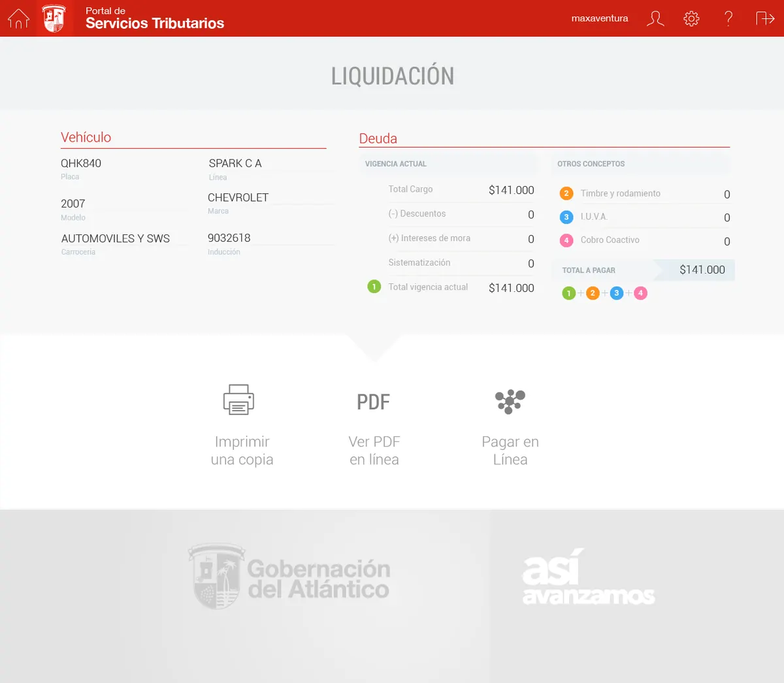Open the Gobernación shield logo
This screenshot has width=784, height=683.
54,18
